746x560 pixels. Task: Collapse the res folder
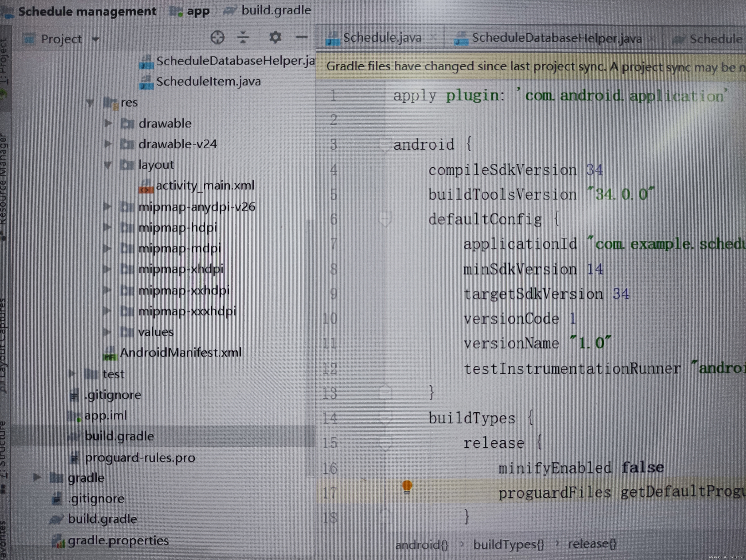pyautogui.click(x=90, y=102)
